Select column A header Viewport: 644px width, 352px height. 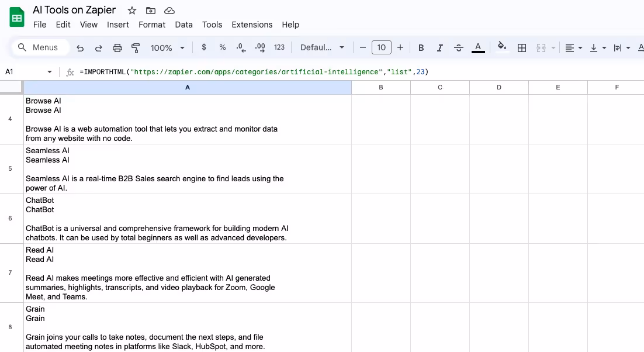point(187,88)
